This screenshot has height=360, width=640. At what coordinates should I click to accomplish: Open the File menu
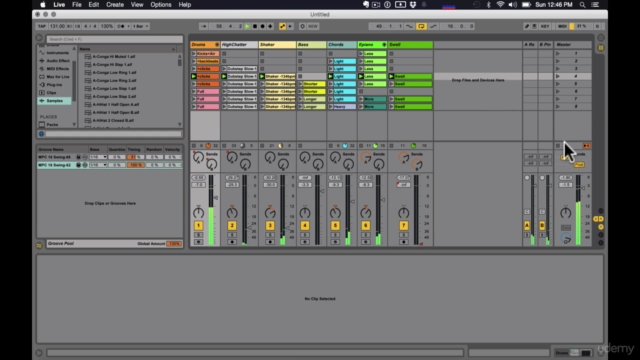(x=77, y=5)
